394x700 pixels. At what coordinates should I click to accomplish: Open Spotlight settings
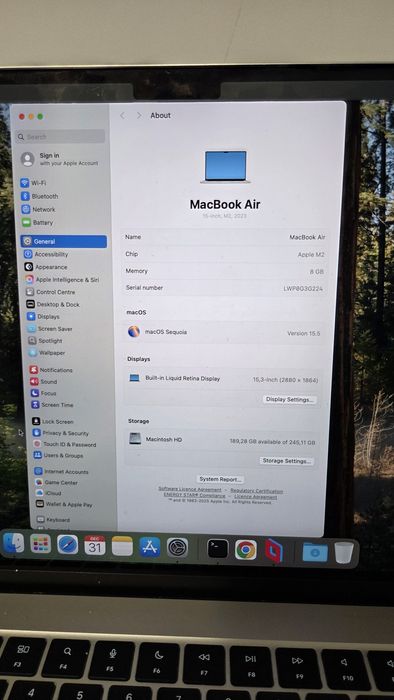click(x=46, y=341)
